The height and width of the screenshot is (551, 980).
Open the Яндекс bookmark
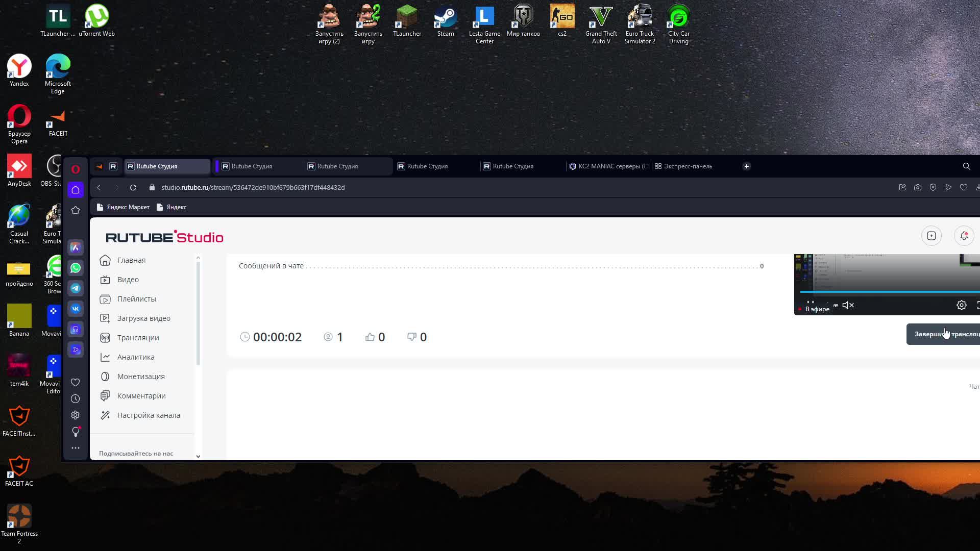171,207
